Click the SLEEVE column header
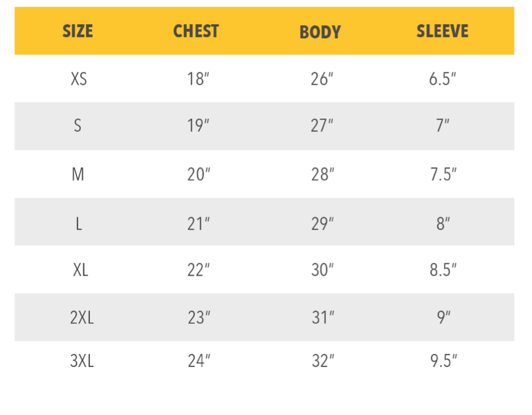The image size is (532, 415). pos(442,31)
